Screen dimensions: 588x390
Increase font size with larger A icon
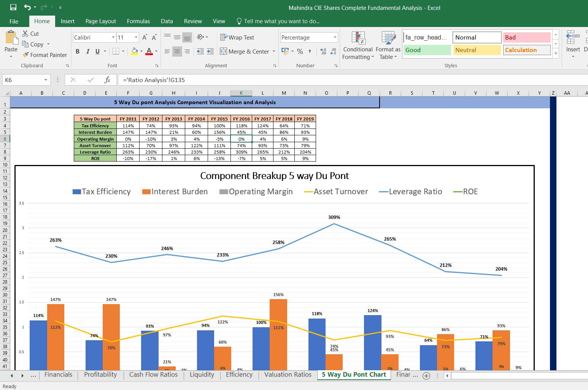(145, 37)
